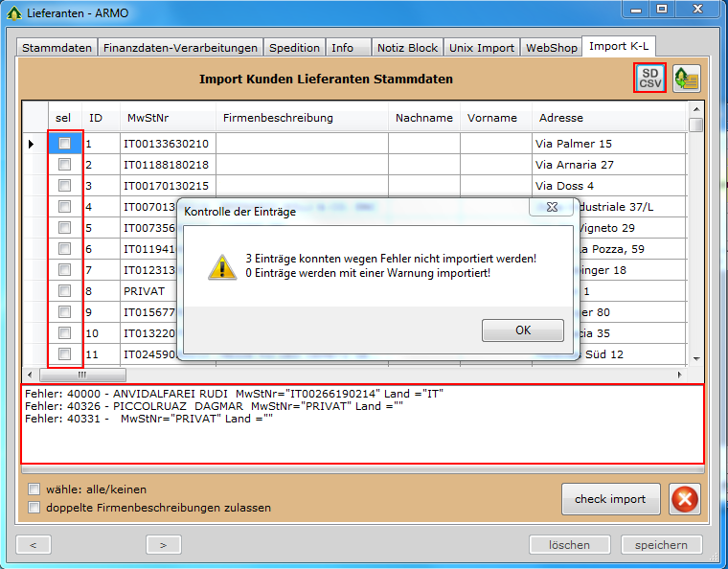Click the green export list icon

685,79
